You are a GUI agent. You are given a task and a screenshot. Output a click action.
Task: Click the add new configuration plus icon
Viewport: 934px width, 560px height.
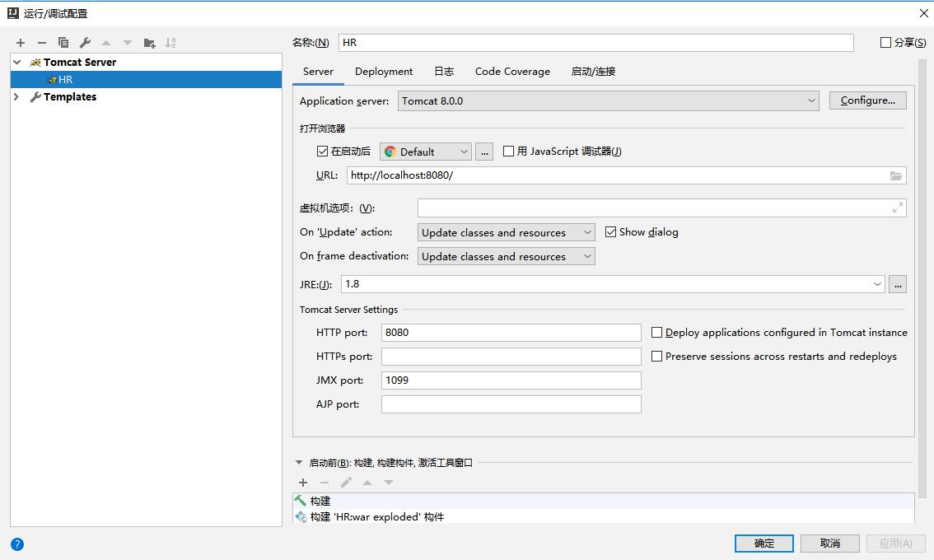click(21, 43)
